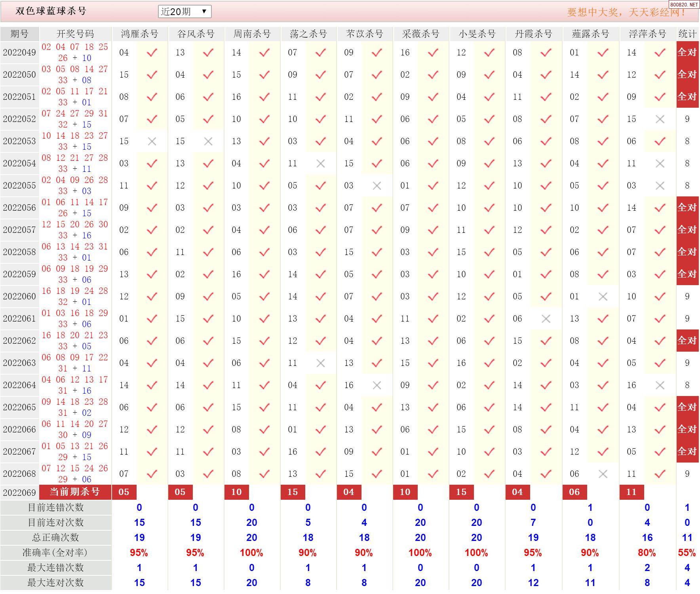The height and width of the screenshot is (594, 700).
Task: Click the 浮萍 cross mark in row 2022052
Action: (x=660, y=119)
